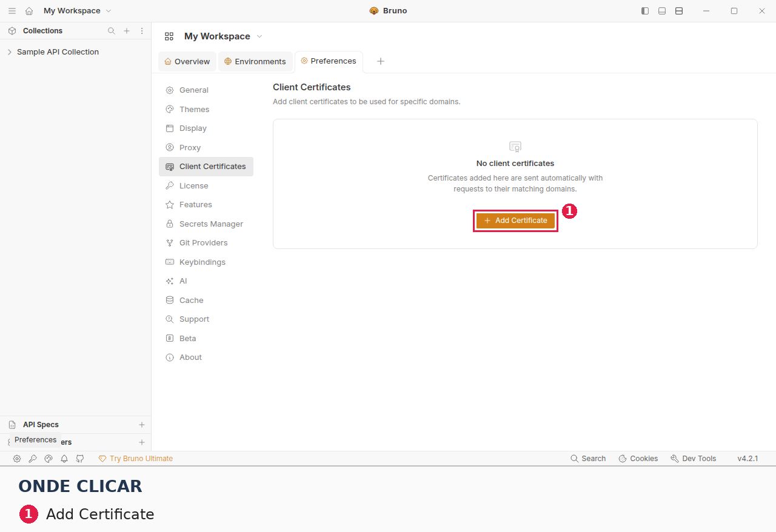Image resolution: width=776 pixels, height=532 pixels.
Task: Open the hamburger menu in title bar
Action: pos(12,11)
